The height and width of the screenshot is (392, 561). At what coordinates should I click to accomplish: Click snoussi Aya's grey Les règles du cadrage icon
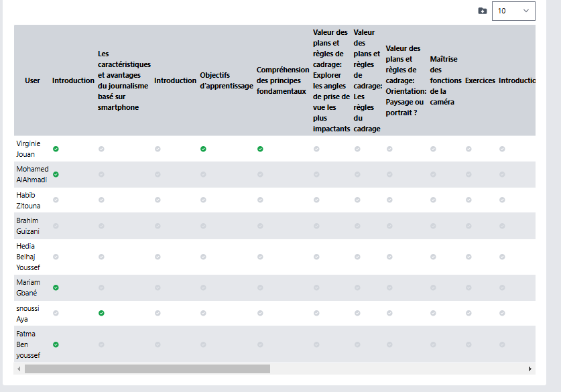pos(357,313)
